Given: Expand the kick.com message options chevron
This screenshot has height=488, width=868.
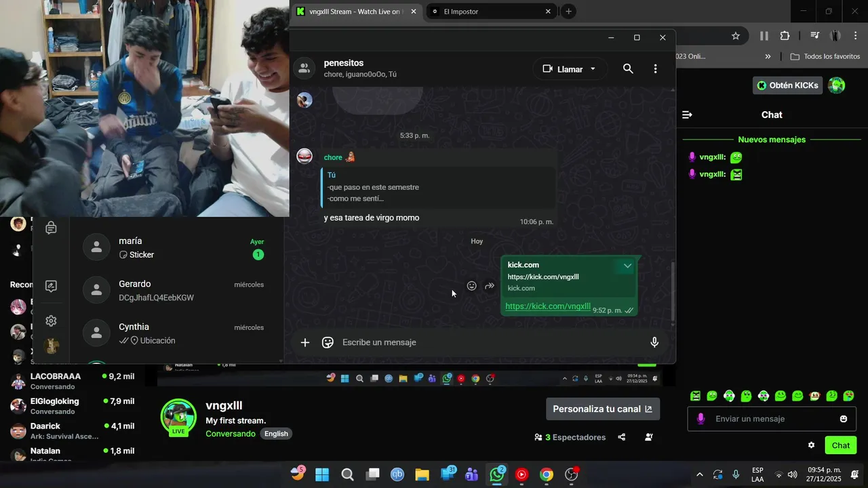Looking at the screenshot, I should [x=627, y=266].
